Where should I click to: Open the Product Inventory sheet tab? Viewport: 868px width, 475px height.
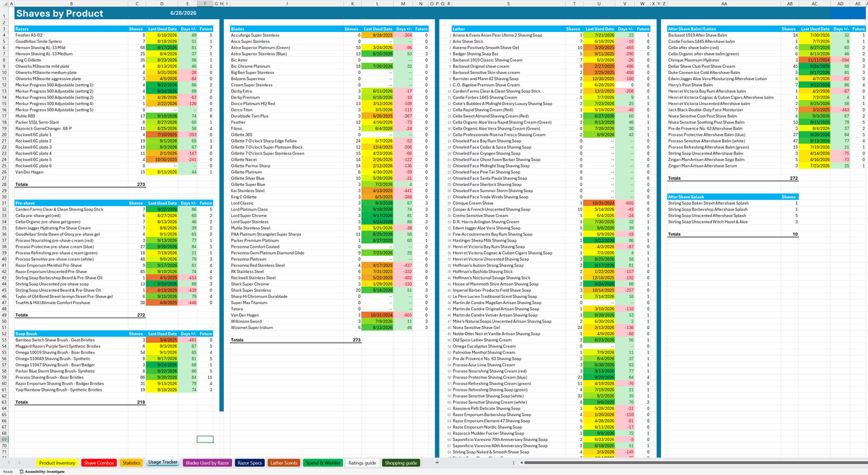[56, 463]
